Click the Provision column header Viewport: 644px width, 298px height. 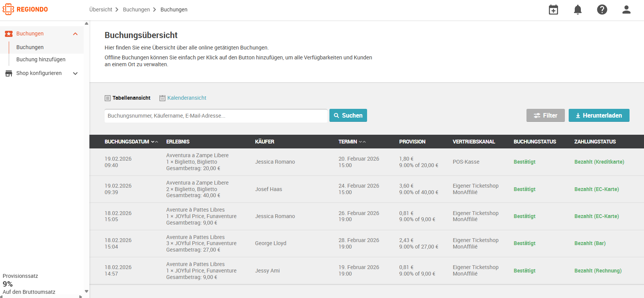coord(412,142)
